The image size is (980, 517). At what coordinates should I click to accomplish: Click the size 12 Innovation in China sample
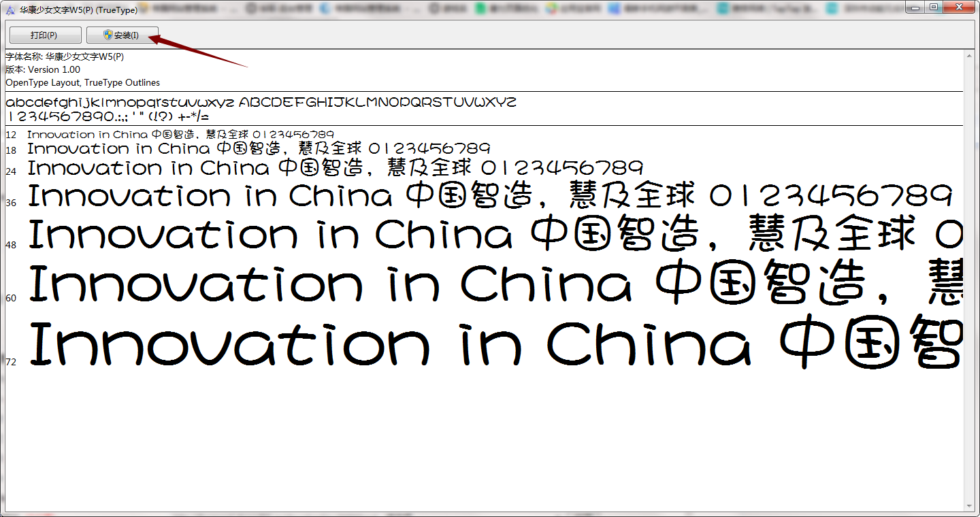(x=180, y=135)
